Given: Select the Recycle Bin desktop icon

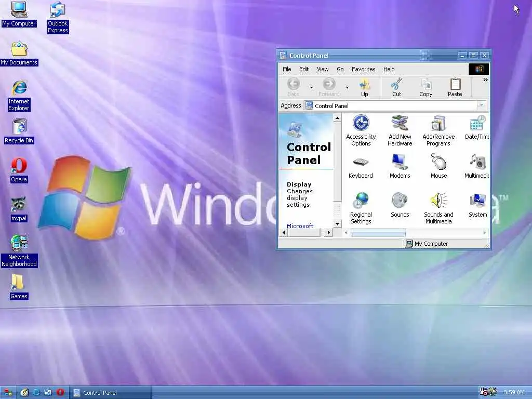Looking at the screenshot, I should (19, 131).
